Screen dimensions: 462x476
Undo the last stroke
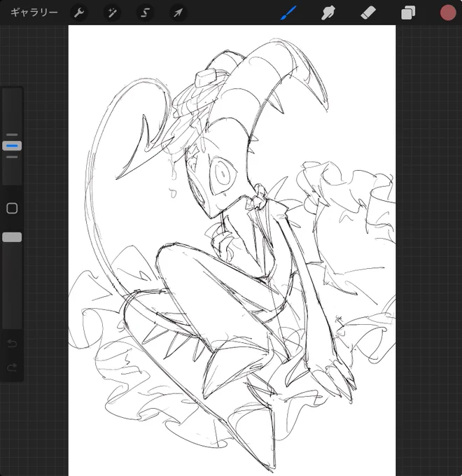point(12,343)
